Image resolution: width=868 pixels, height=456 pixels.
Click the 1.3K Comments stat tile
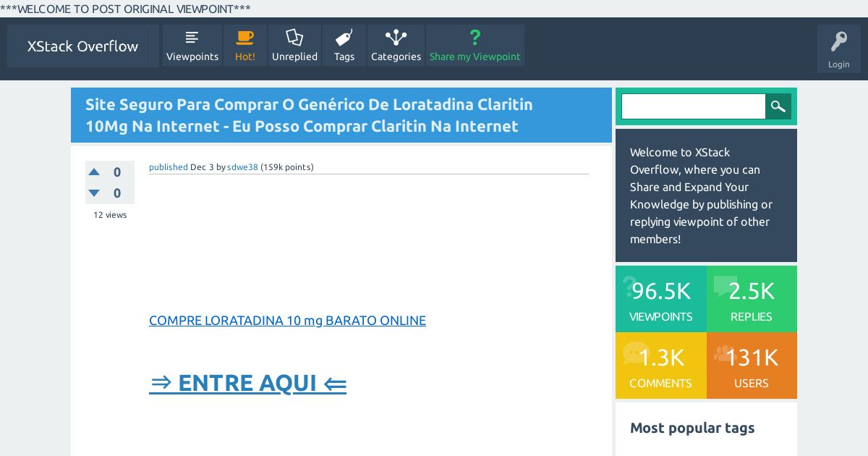(661, 366)
